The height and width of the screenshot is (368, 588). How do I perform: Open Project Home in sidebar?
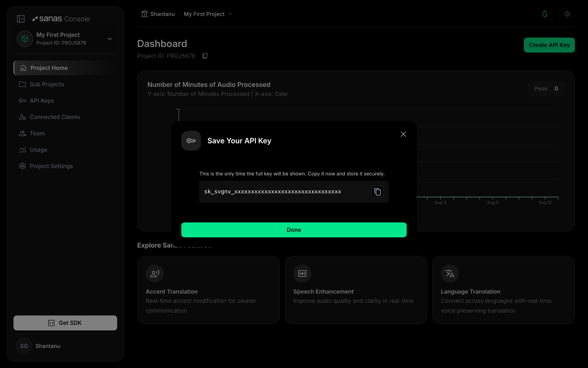[65, 68]
